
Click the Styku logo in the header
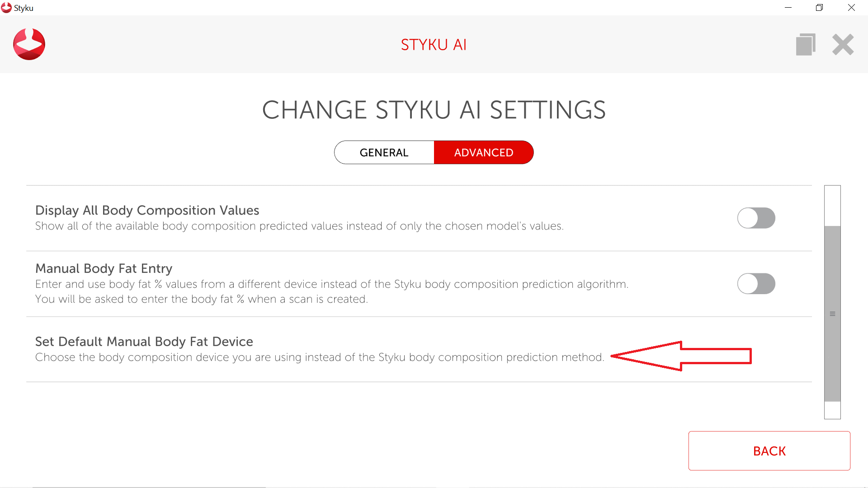tap(29, 44)
